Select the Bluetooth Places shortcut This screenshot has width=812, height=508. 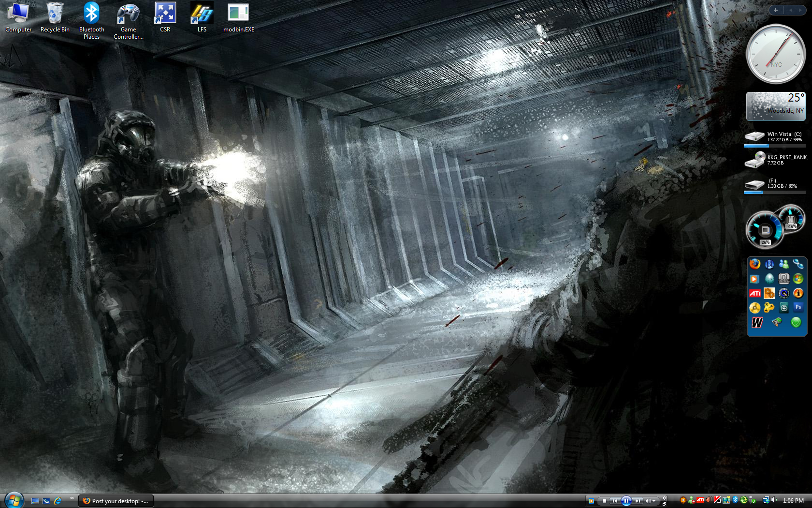pos(91,21)
